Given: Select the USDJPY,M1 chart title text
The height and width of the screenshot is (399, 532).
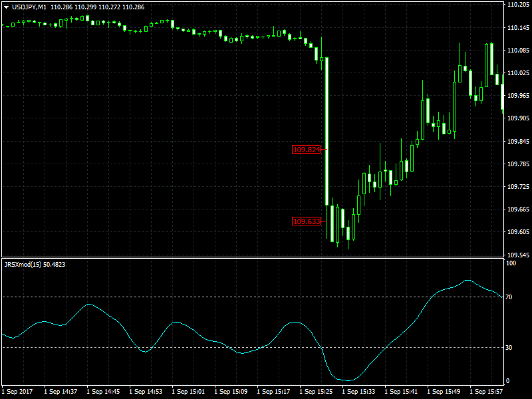Looking at the screenshot, I should [29, 7].
